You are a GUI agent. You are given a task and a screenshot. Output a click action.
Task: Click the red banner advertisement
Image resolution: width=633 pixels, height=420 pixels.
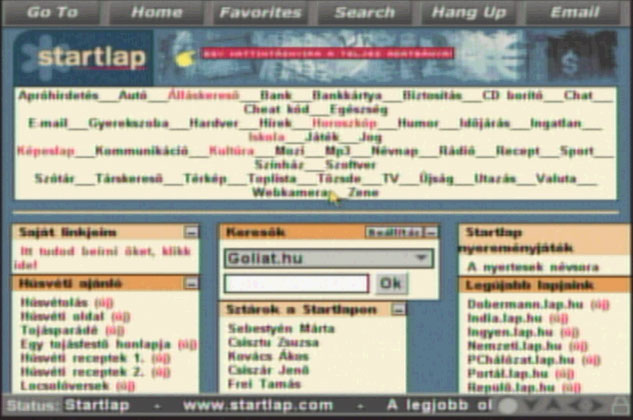click(327, 54)
